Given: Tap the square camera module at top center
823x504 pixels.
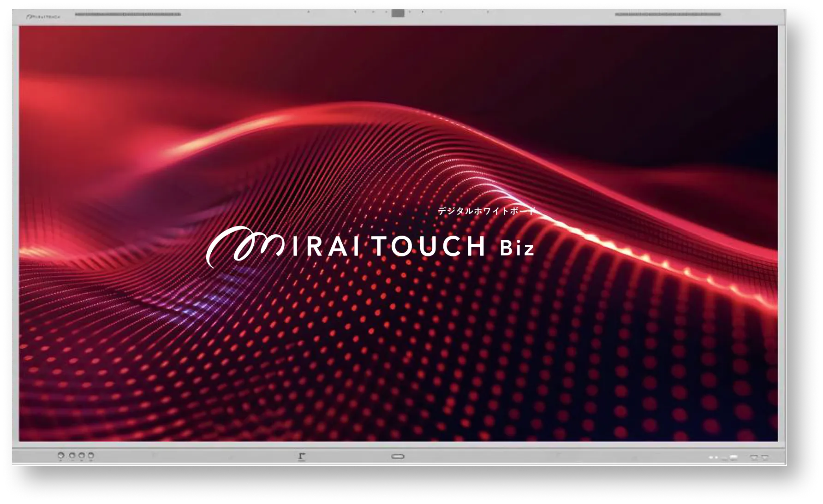Looking at the screenshot, I should [398, 13].
